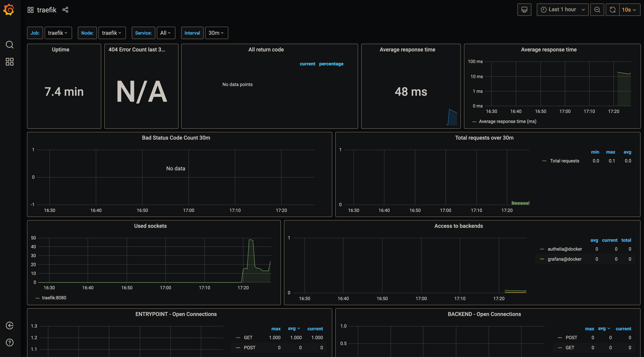Click the traefik dashboard title
Screen dimensions: 644x357
point(47,10)
